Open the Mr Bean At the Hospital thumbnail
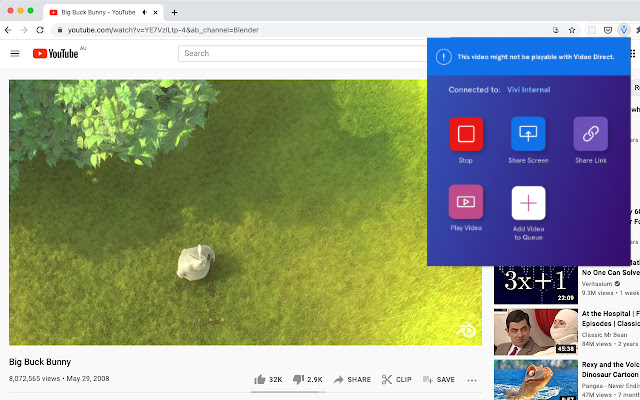 pyautogui.click(x=536, y=332)
